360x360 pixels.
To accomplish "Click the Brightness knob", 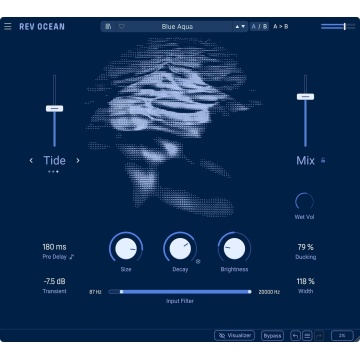I will [x=234, y=248].
